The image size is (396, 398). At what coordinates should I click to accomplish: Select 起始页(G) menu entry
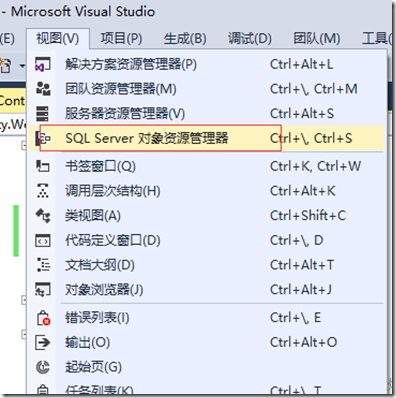pos(207,367)
